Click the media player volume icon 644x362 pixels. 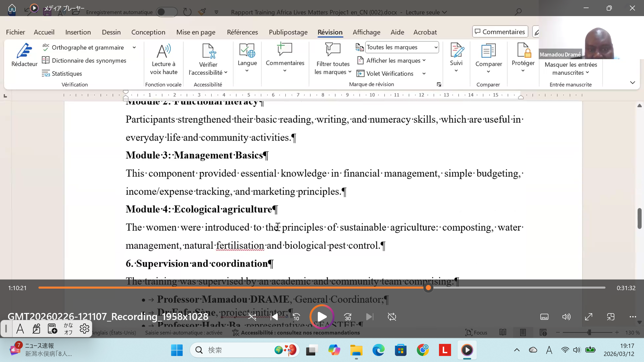tap(566, 317)
